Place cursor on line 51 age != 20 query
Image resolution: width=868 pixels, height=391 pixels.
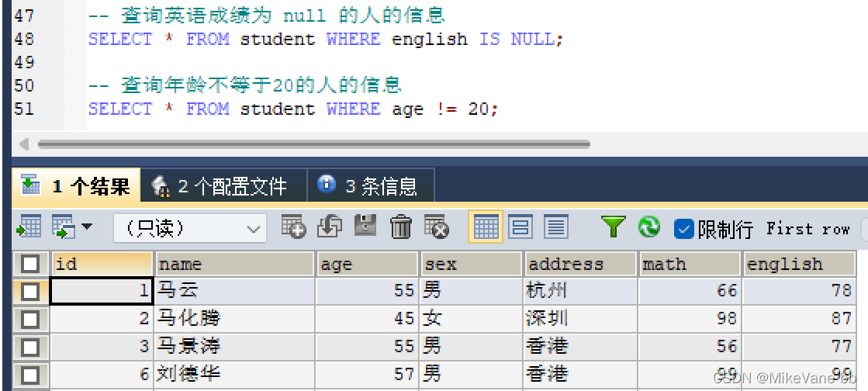pyautogui.click(x=293, y=109)
